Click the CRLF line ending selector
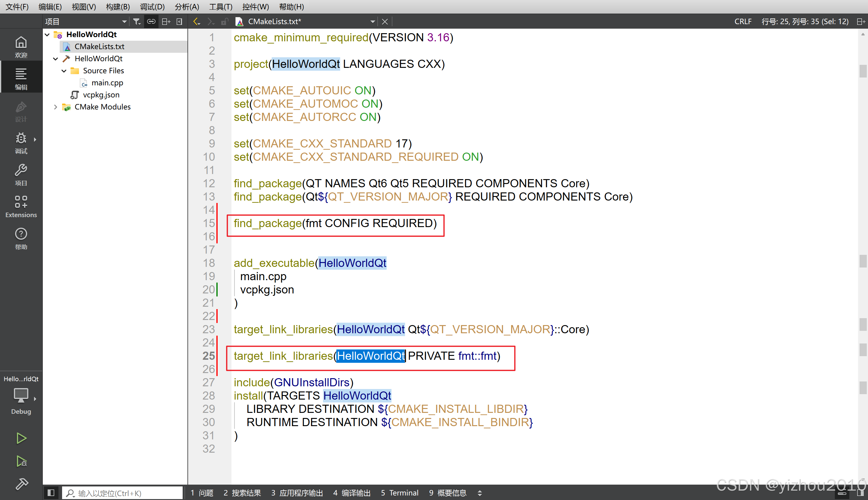This screenshot has width=868, height=500. point(743,21)
